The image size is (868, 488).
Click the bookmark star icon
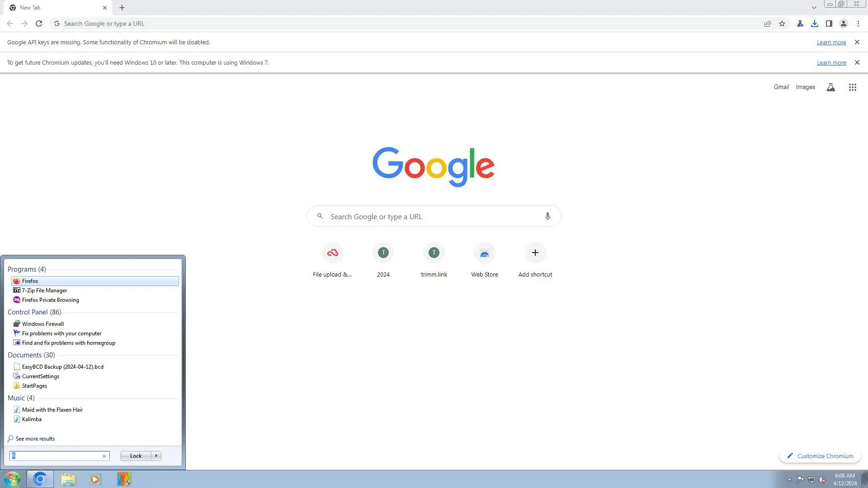(x=782, y=23)
